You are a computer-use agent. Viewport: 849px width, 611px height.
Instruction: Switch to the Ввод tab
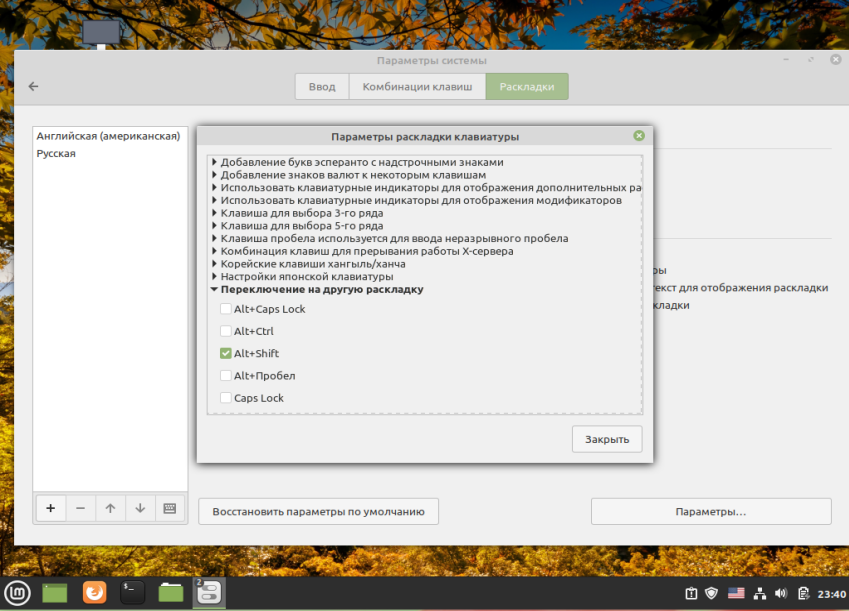click(x=322, y=87)
